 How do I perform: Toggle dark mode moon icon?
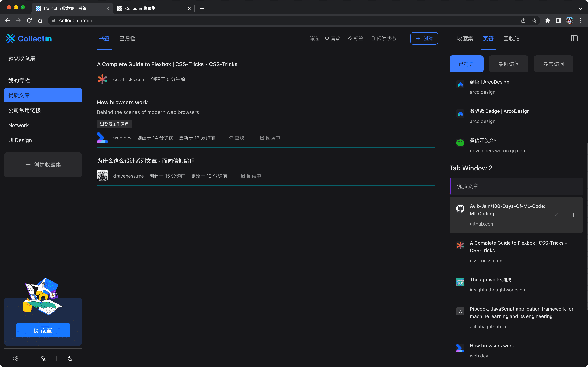(x=70, y=358)
